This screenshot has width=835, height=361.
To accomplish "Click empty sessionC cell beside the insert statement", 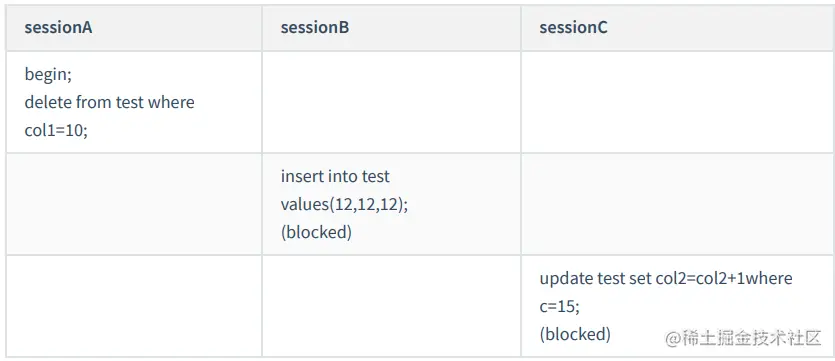I will coord(677,204).
